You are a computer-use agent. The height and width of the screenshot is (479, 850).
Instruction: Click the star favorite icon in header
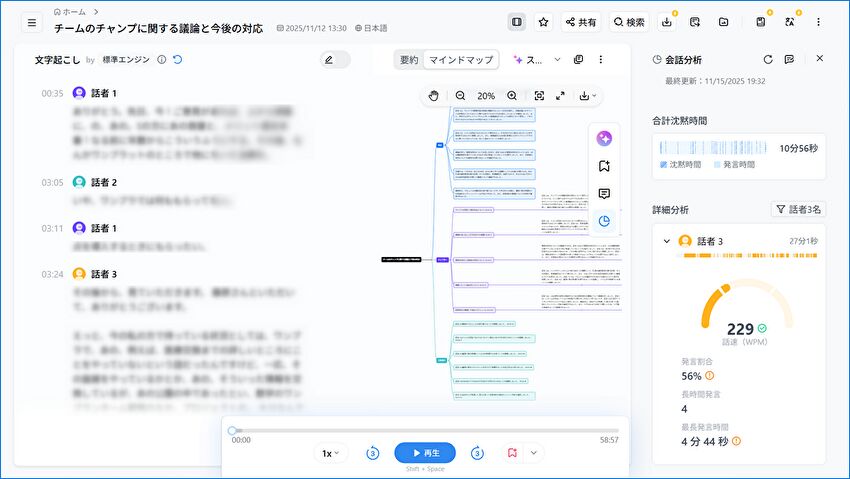pos(543,22)
